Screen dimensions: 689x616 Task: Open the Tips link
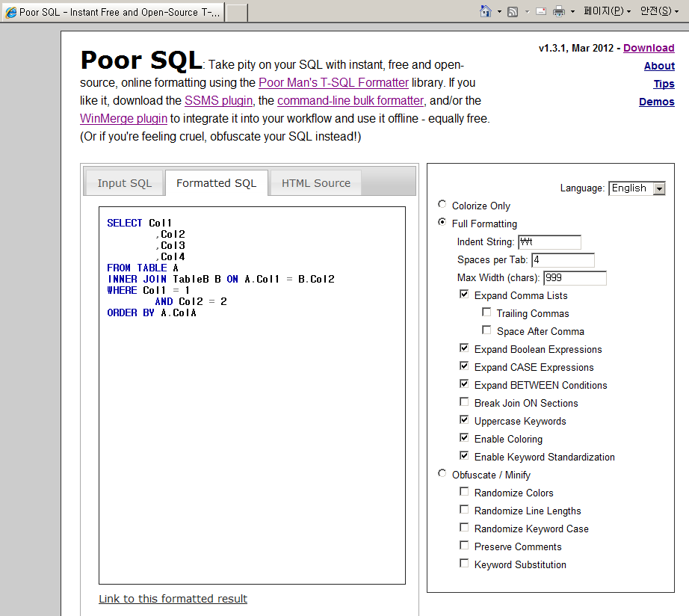pos(664,84)
